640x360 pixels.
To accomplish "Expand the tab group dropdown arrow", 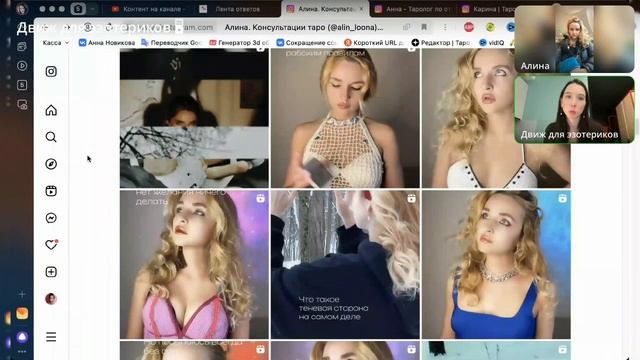I will 93,9.
